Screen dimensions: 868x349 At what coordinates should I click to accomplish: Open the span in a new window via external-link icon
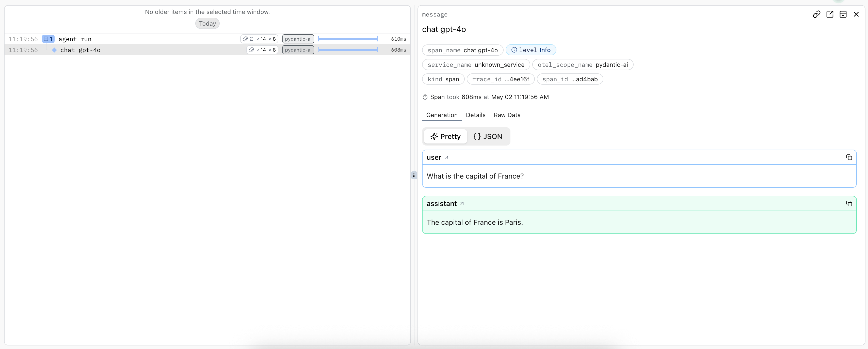point(830,14)
